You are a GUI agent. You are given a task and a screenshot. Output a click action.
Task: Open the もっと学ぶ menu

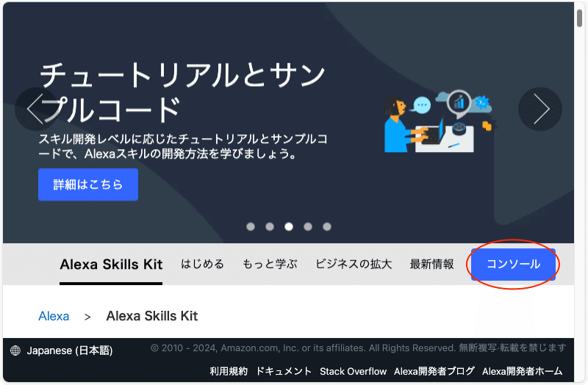(x=270, y=264)
